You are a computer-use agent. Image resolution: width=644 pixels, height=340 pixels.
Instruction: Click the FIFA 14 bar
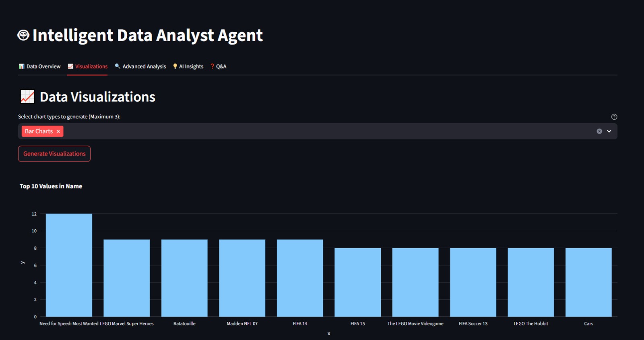point(300,278)
